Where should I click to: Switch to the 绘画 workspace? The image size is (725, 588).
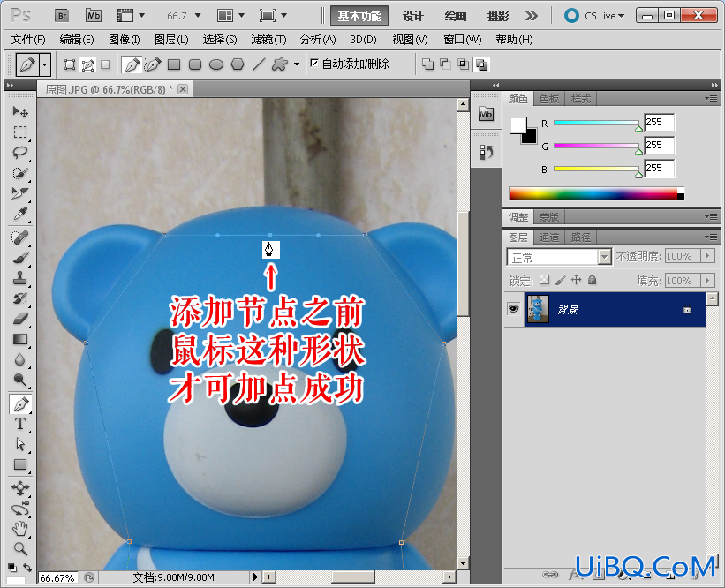click(x=456, y=16)
